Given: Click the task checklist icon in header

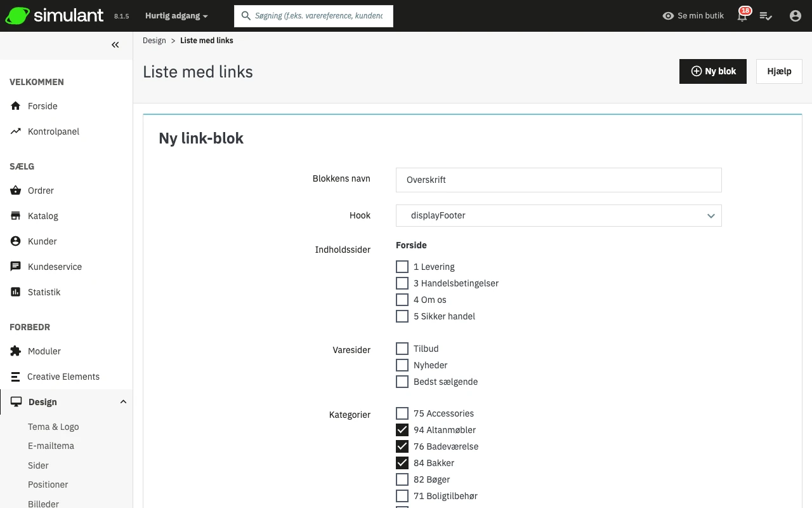Looking at the screenshot, I should pyautogui.click(x=766, y=16).
